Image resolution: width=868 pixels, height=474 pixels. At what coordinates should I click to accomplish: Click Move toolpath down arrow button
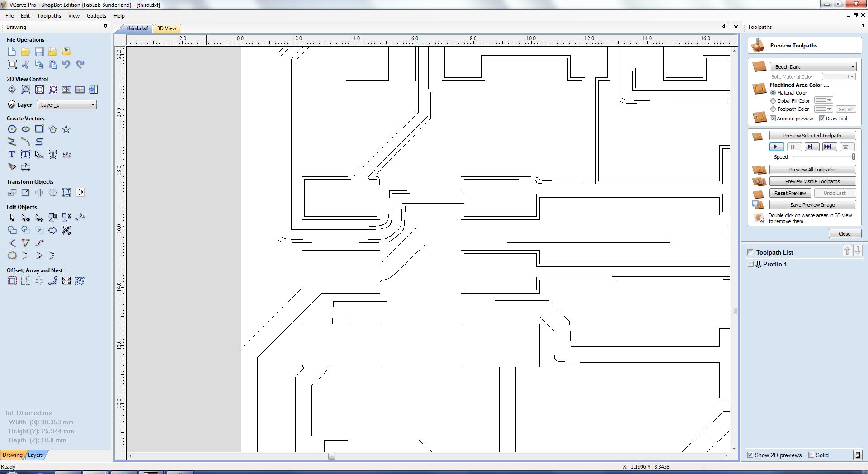(x=858, y=251)
